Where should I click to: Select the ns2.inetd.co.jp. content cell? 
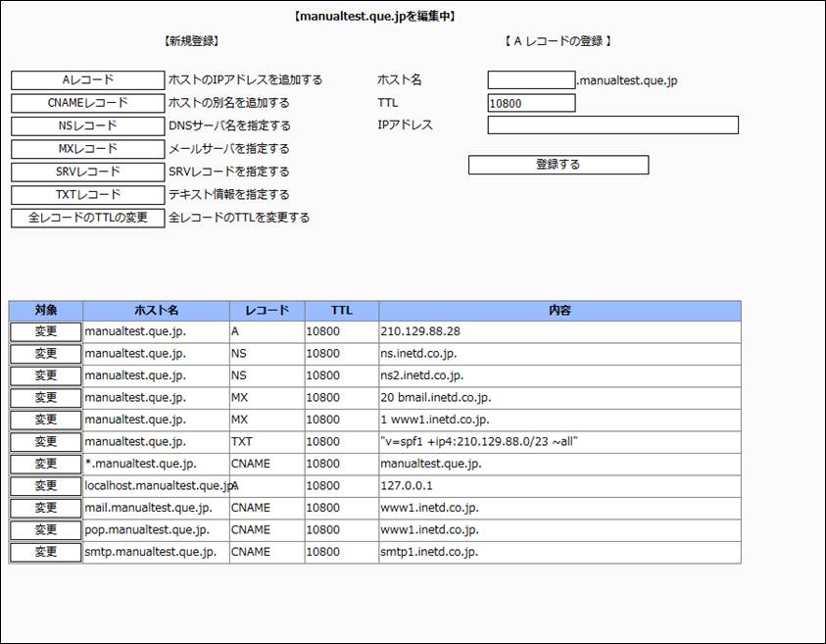559,376
